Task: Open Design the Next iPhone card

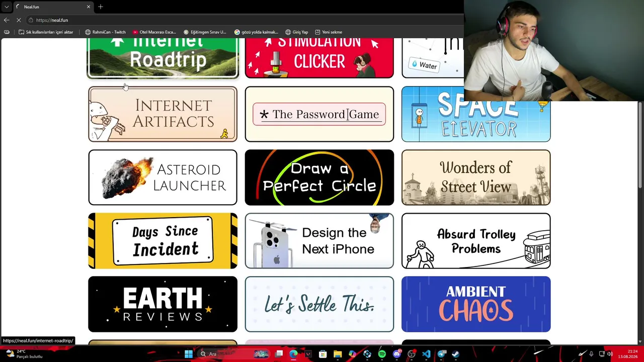Action: point(319,241)
